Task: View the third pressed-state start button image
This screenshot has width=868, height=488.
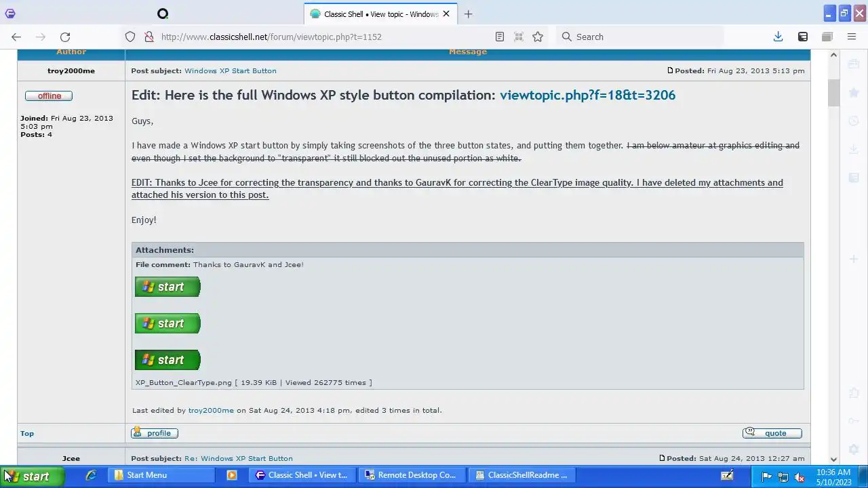Action: coord(167,360)
